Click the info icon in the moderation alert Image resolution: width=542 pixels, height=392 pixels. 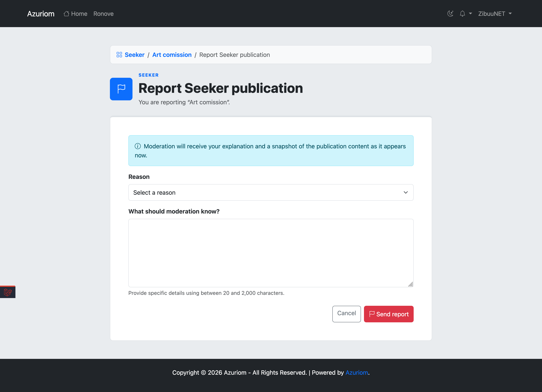point(138,146)
